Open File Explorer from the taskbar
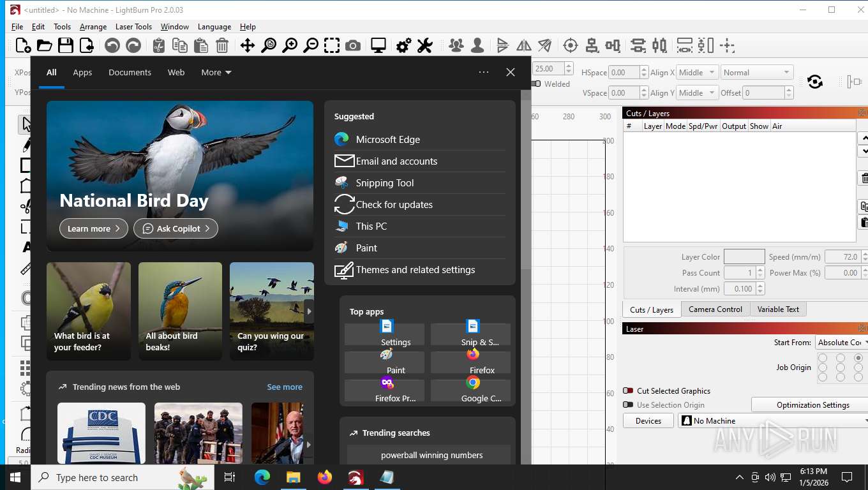The image size is (868, 490). pyautogui.click(x=293, y=477)
